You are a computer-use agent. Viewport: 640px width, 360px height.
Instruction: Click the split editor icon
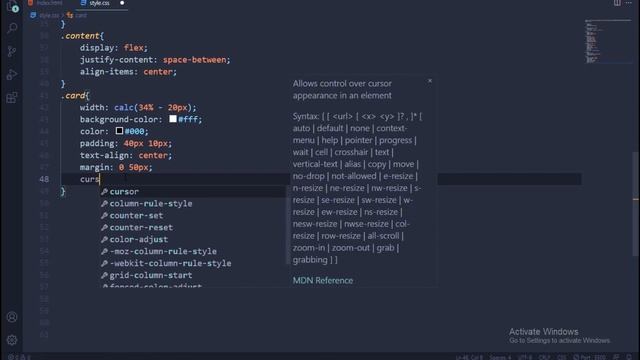point(617,3)
